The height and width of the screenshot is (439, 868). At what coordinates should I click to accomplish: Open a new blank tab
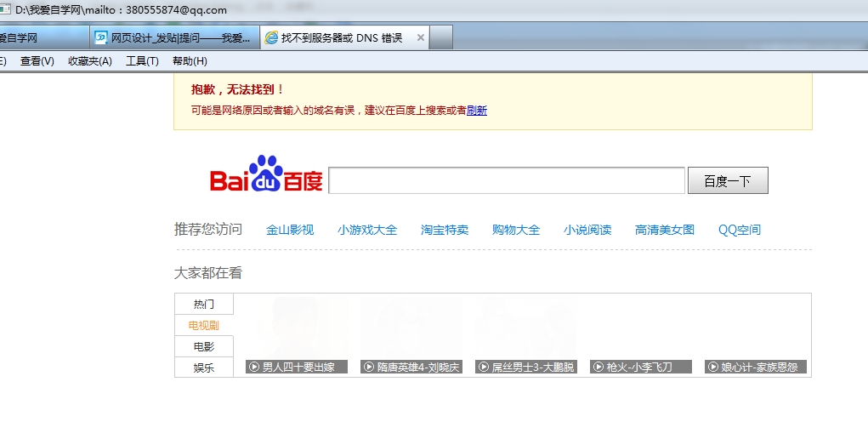tap(441, 37)
